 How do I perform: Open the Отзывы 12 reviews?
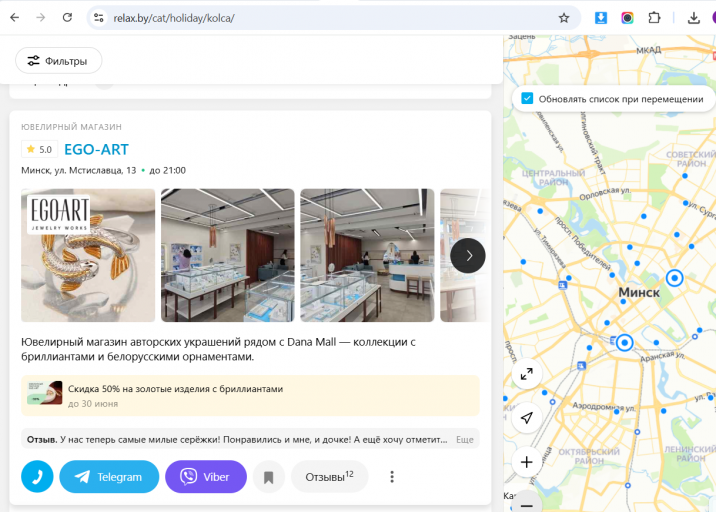pyautogui.click(x=329, y=477)
